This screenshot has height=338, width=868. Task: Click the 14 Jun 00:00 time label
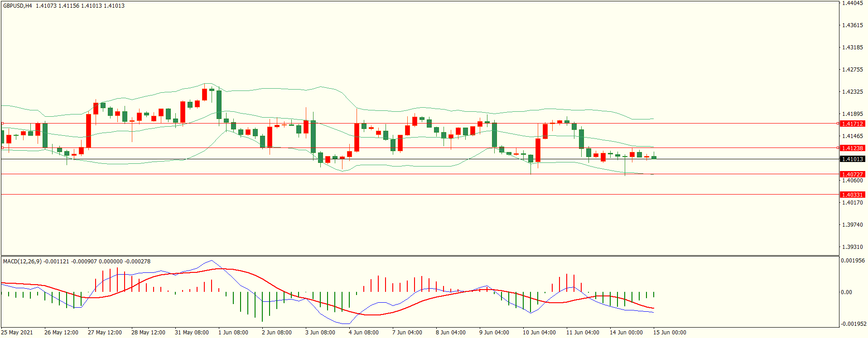click(x=626, y=333)
